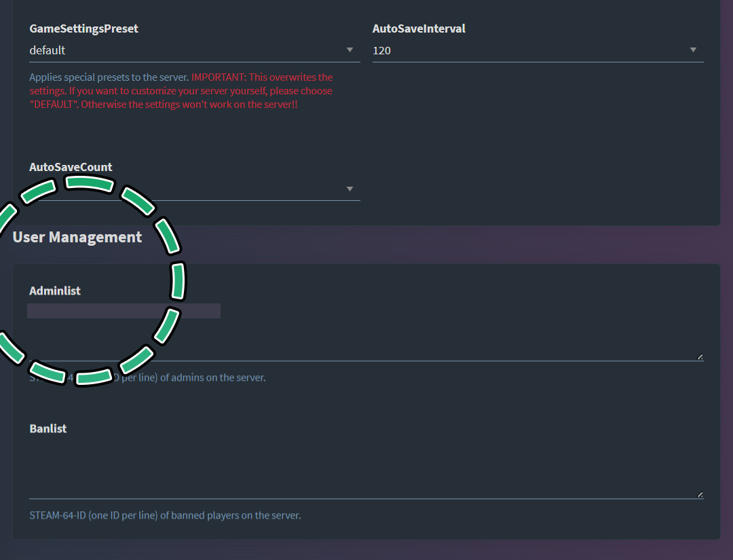The height and width of the screenshot is (560, 733).
Task: Click the AutoSaveInterval dropdown arrow icon
Action: click(693, 50)
